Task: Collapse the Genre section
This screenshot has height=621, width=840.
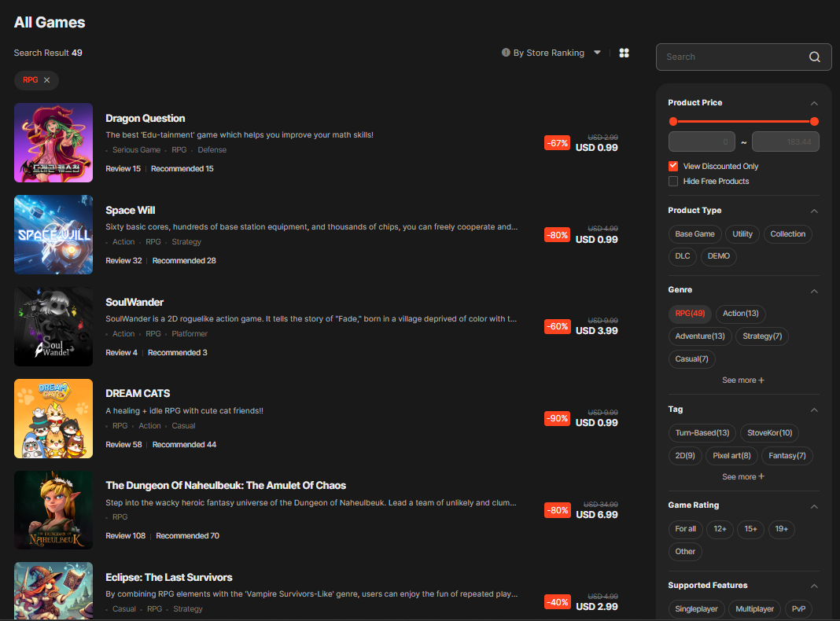Action: click(814, 291)
